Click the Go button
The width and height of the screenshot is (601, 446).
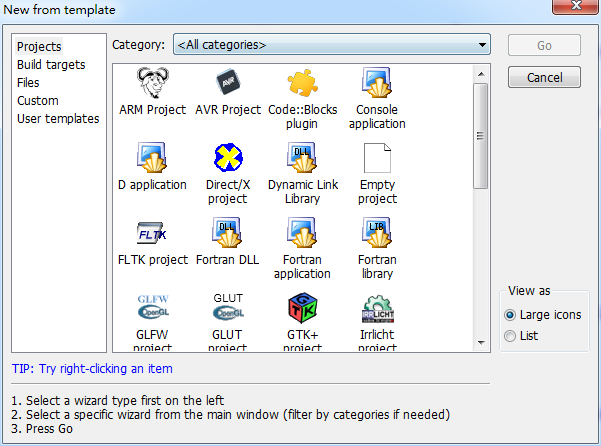[x=544, y=46]
